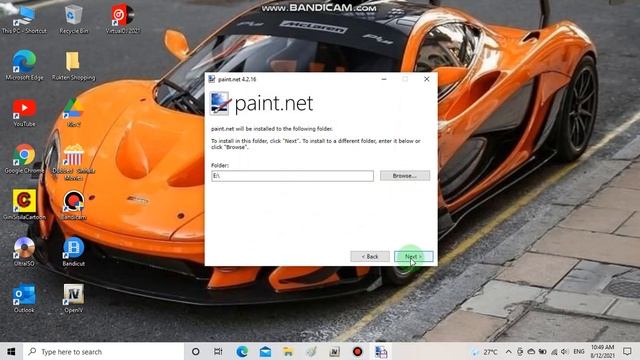This screenshot has height=360, width=640.
Task: Open the Rakuten Shopping folder
Action: click(x=73, y=65)
